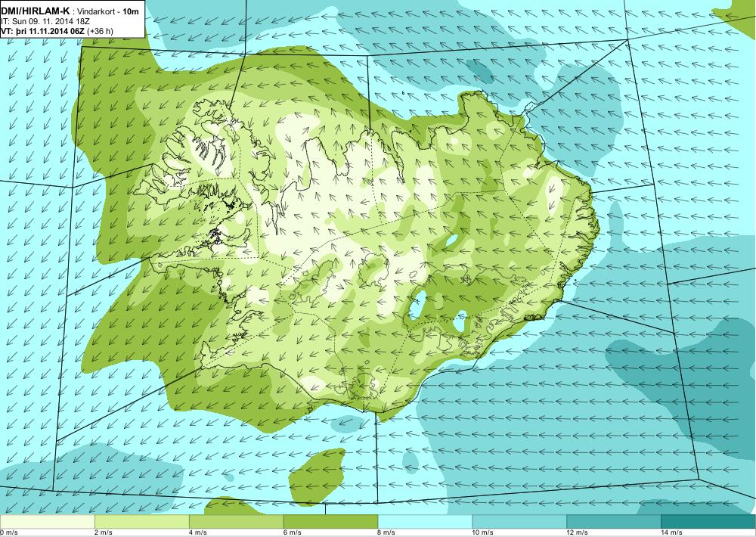This screenshot has height=537, width=756.
Task: Click the '2 m/s' legend label
Action: click(x=103, y=532)
